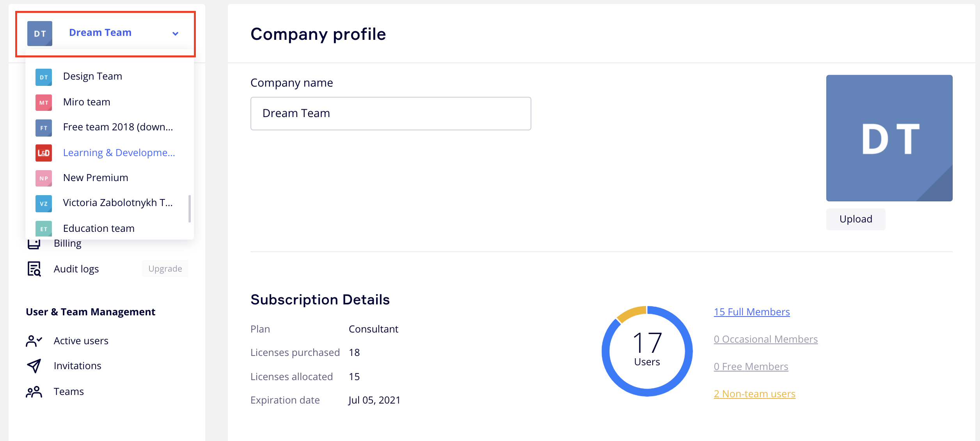Viewport: 980px width, 441px height.
Task: Switch to Free team 2018 entry
Action: [117, 127]
